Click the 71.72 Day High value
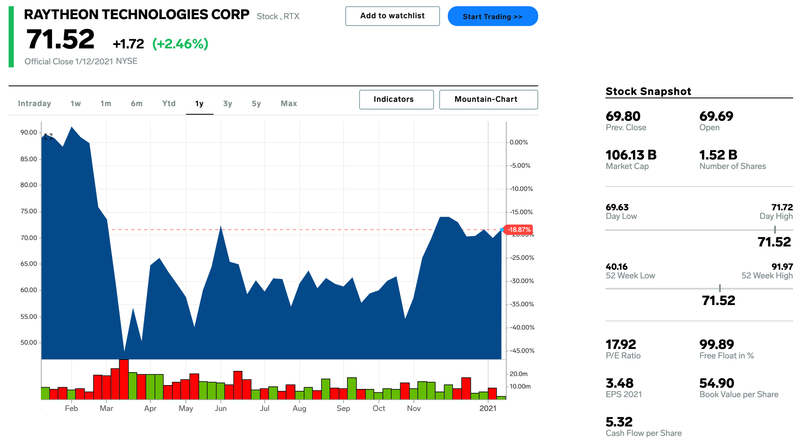 click(x=782, y=207)
